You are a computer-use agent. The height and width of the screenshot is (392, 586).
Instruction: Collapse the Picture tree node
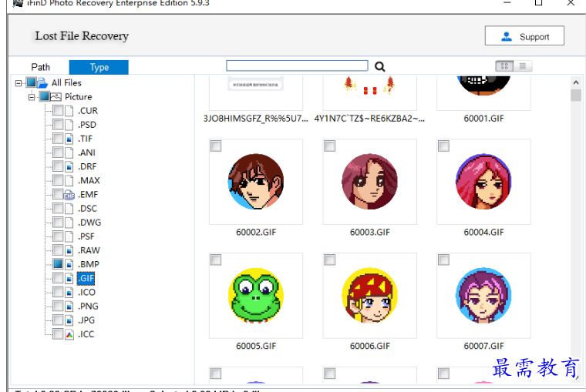click(x=32, y=97)
